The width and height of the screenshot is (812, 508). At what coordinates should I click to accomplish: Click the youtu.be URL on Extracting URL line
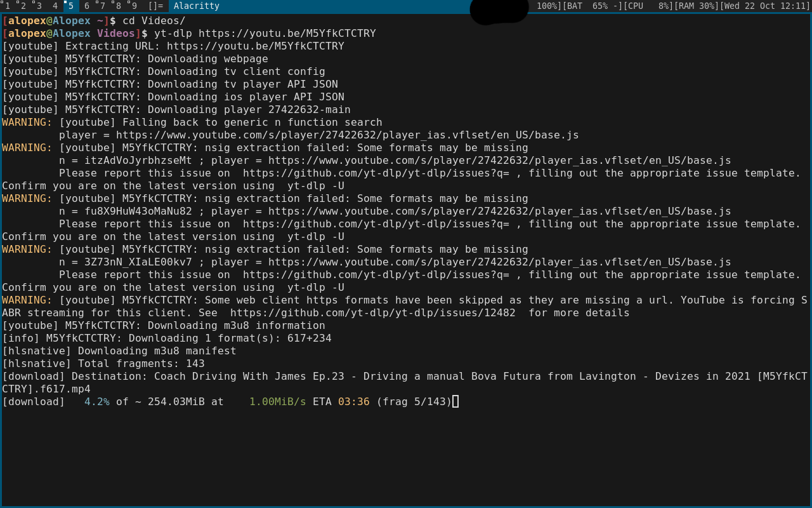[256, 46]
